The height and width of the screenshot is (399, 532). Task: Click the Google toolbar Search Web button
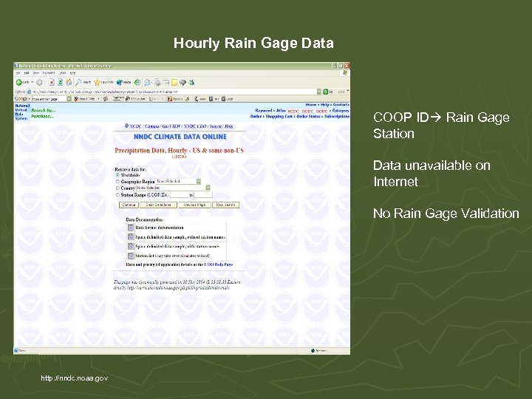click(85, 99)
